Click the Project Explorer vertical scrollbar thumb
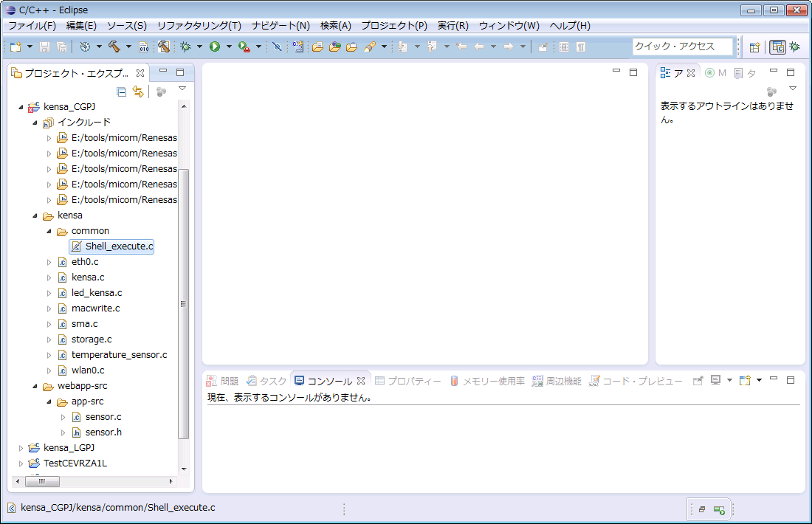This screenshot has width=812, height=524. (183, 304)
